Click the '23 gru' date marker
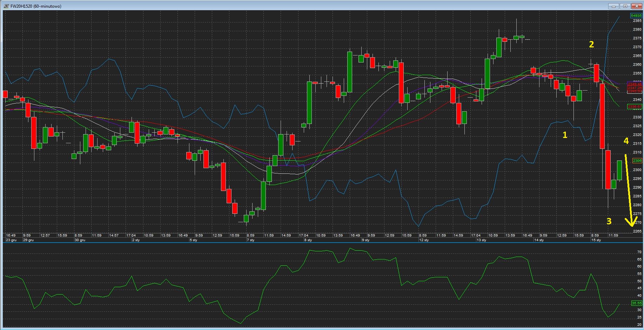This screenshot has width=644, height=330. (x=11, y=240)
